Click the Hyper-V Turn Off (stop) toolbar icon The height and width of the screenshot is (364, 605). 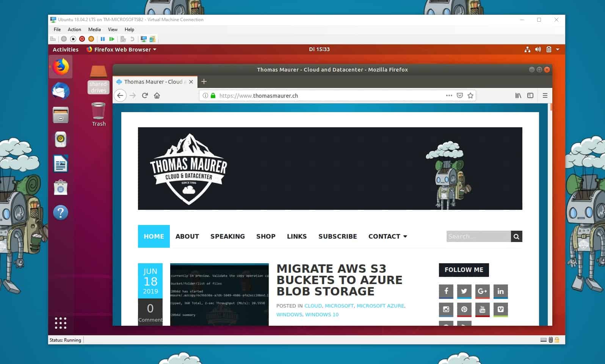(73, 39)
